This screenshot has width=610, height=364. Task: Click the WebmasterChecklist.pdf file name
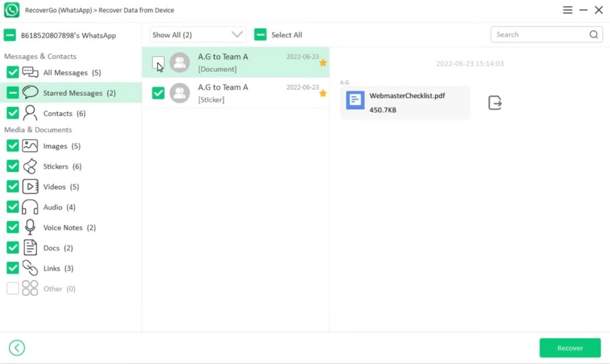407,96
